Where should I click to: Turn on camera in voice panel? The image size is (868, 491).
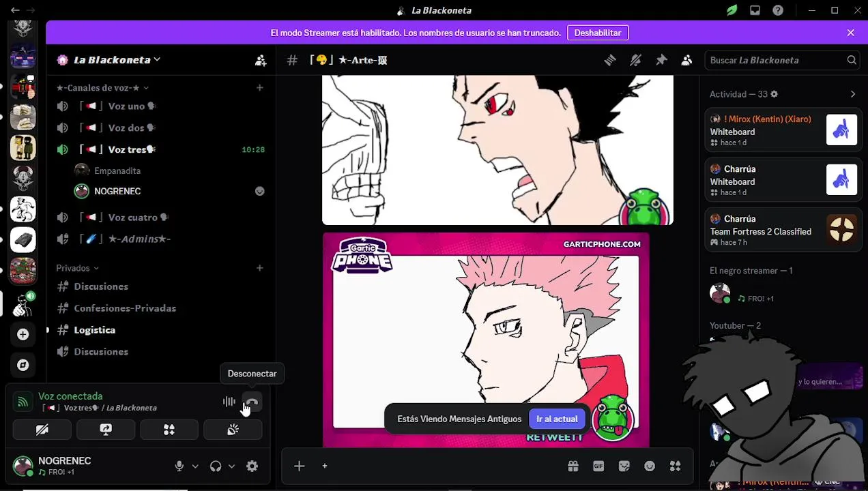pyautogui.click(x=42, y=430)
